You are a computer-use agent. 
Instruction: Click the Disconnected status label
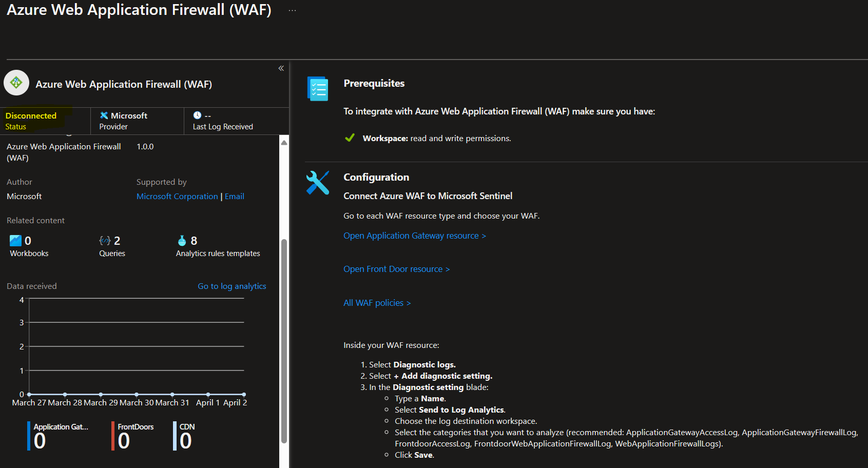tap(31, 116)
